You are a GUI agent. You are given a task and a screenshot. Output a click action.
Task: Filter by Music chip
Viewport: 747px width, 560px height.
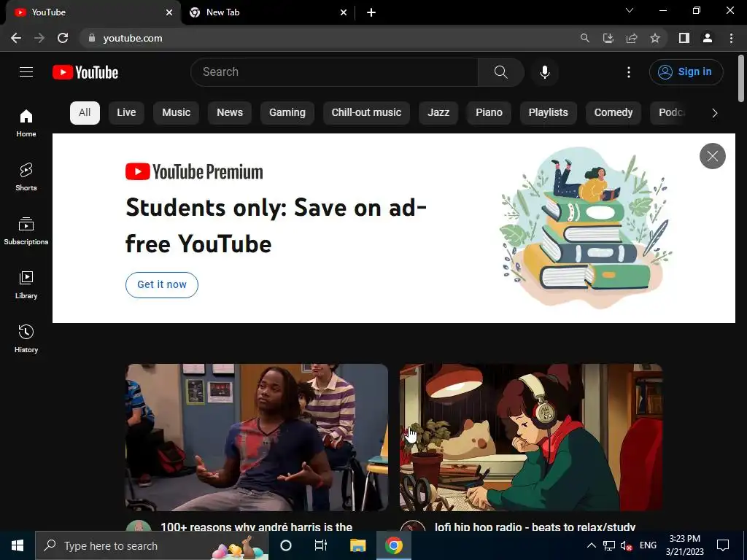pos(177,113)
